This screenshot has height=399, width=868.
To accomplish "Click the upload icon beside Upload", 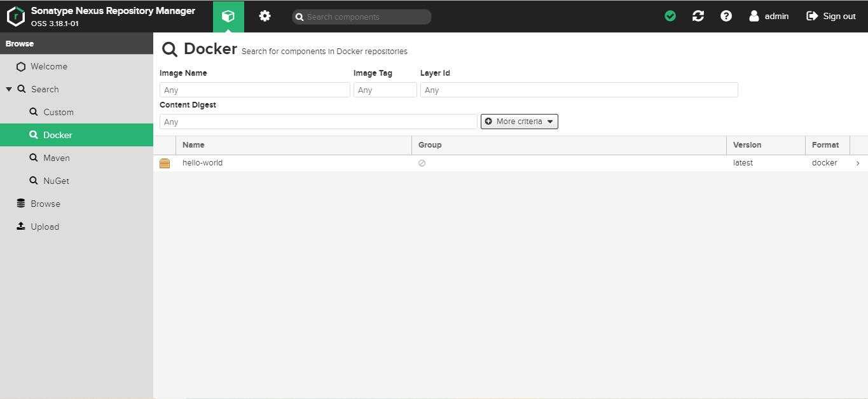I will pyautogui.click(x=21, y=226).
